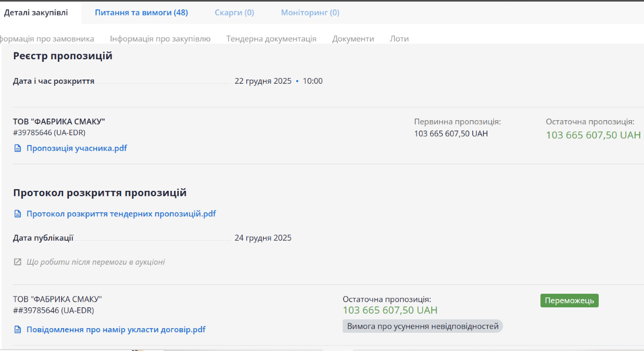Switch to the Деталі закупівлі tab

coord(36,12)
